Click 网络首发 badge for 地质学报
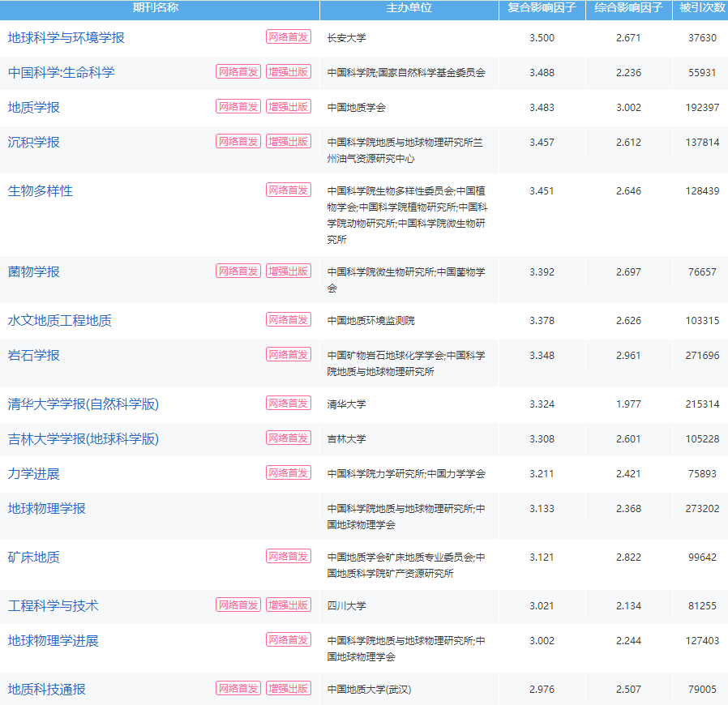The image size is (728, 705). point(238,106)
